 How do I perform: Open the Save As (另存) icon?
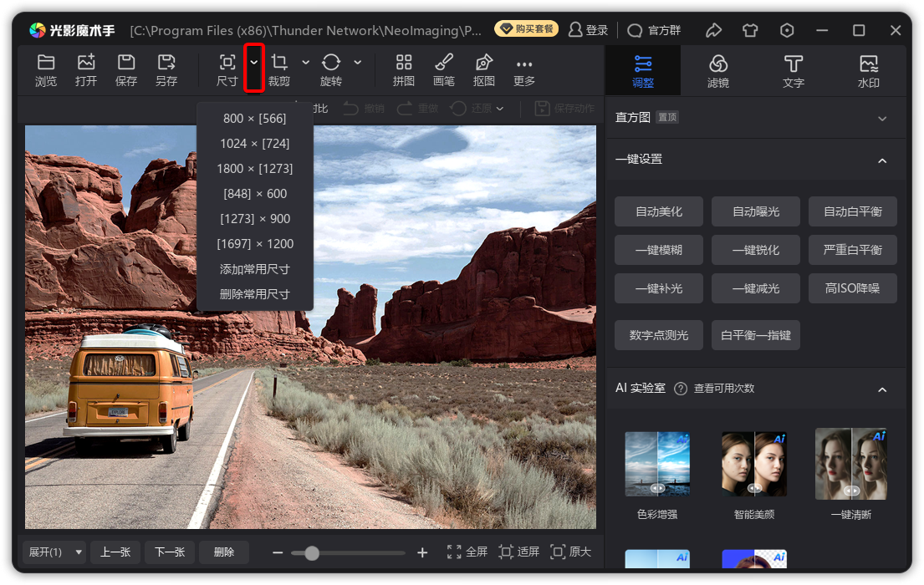(166, 63)
